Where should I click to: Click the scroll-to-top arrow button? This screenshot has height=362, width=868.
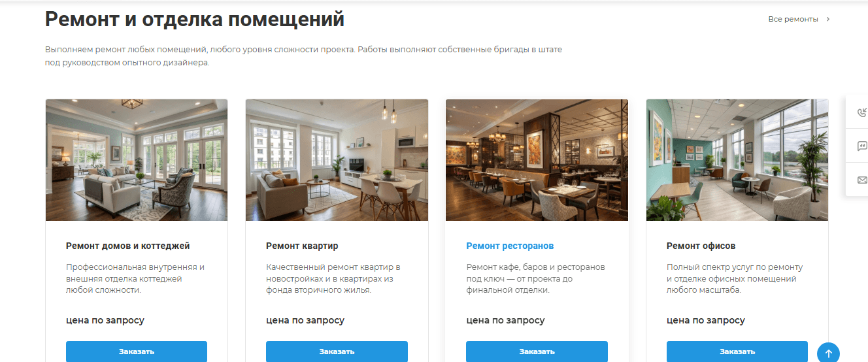tap(828, 354)
